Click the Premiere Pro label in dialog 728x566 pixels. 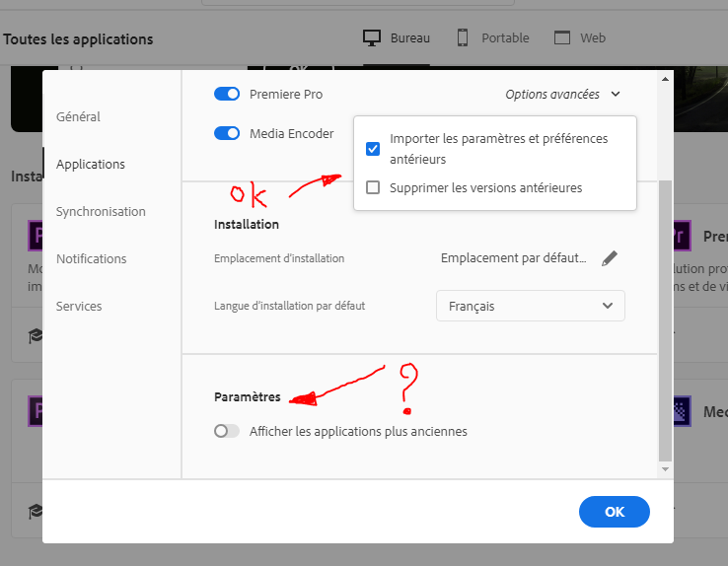tap(286, 95)
